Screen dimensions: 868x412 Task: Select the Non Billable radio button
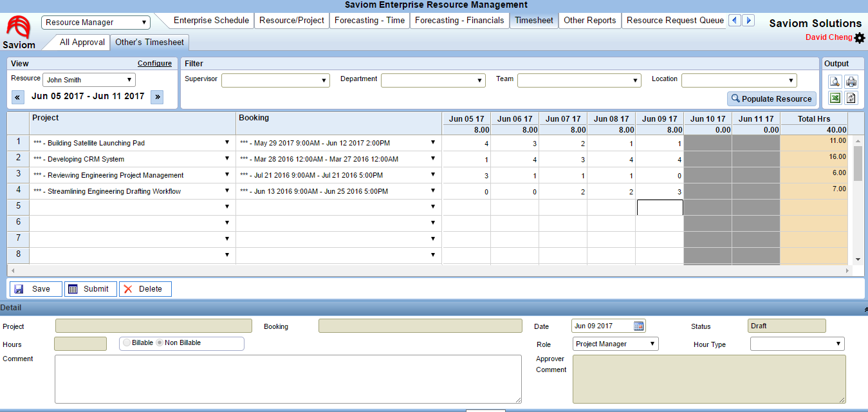click(x=160, y=343)
